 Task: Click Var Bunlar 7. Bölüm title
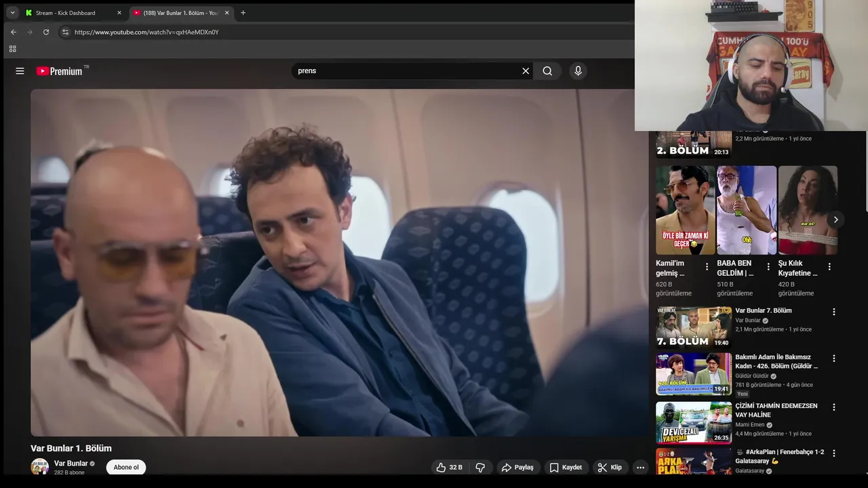pos(764,310)
